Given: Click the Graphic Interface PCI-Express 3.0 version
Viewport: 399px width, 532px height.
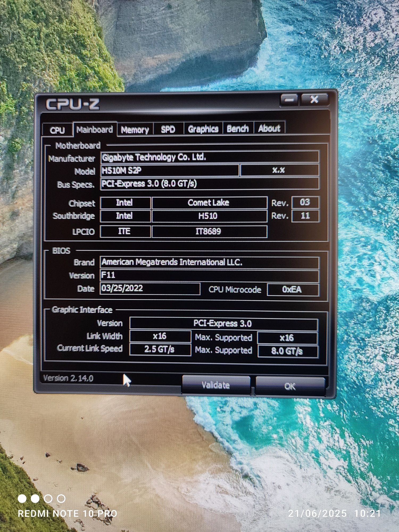Looking at the screenshot, I should pyautogui.click(x=223, y=324).
